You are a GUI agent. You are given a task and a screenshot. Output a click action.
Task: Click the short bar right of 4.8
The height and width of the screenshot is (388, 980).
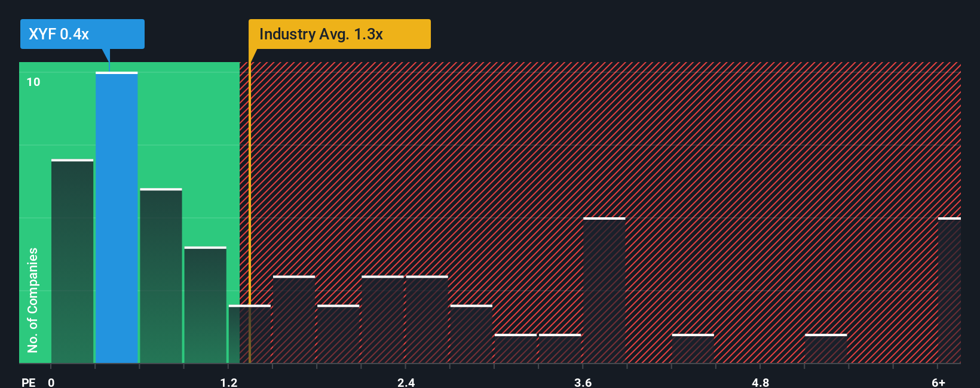[x=826, y=348]
